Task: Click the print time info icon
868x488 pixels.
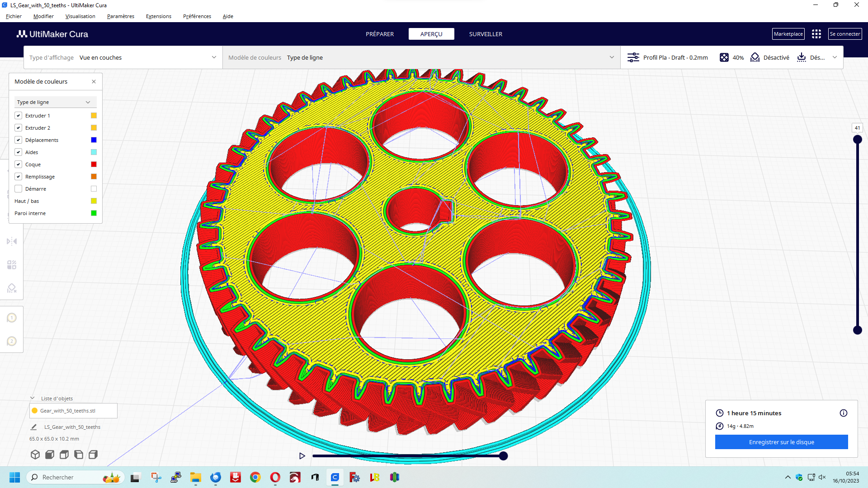Action: click(x=843, y=413)
